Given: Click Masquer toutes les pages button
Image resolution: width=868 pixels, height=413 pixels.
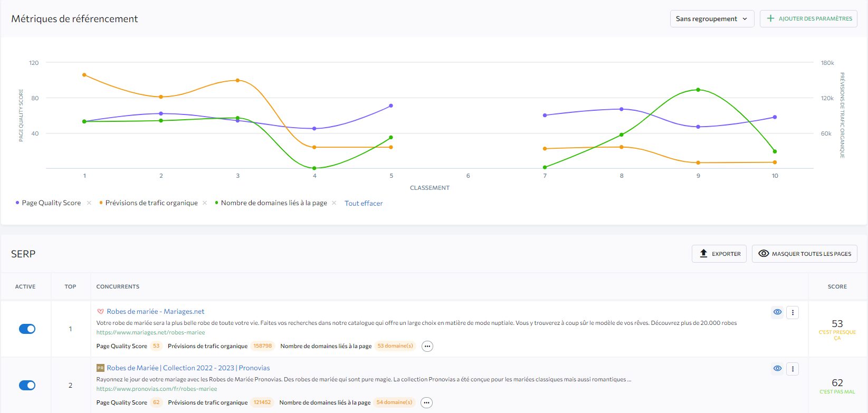Looking at the screenshot, I should point(805,254).
